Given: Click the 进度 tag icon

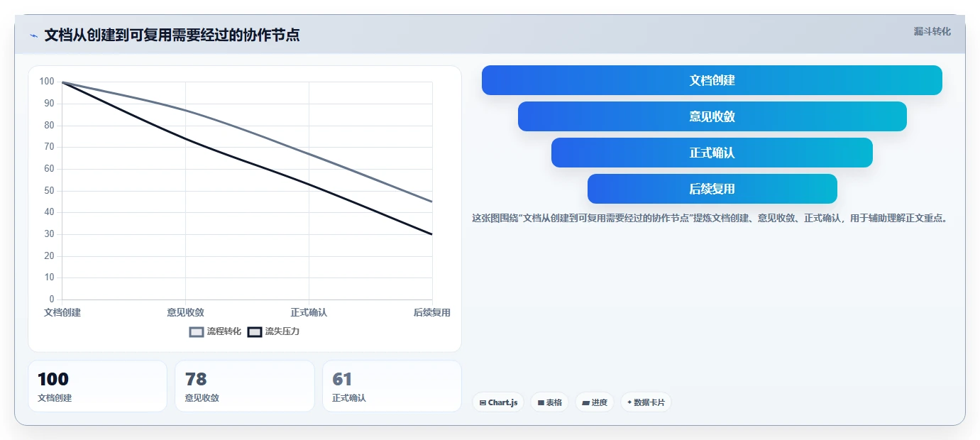Looking at the screenshot, I should coord(585,402).
